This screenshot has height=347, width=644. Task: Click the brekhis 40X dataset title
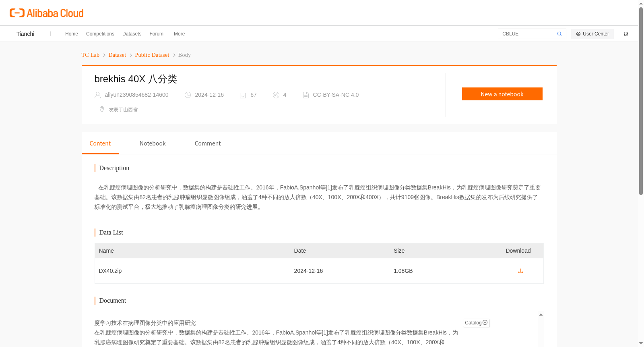tap(136, 79)
